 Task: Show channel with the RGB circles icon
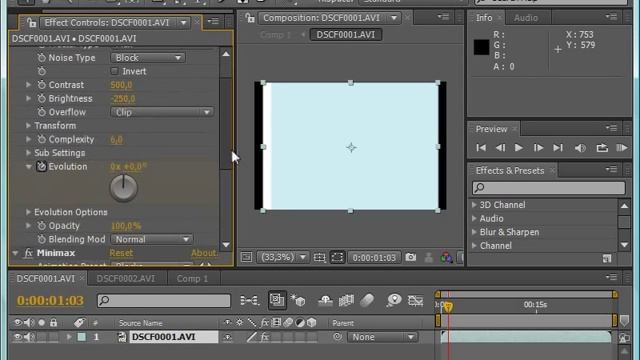point(447,258)
